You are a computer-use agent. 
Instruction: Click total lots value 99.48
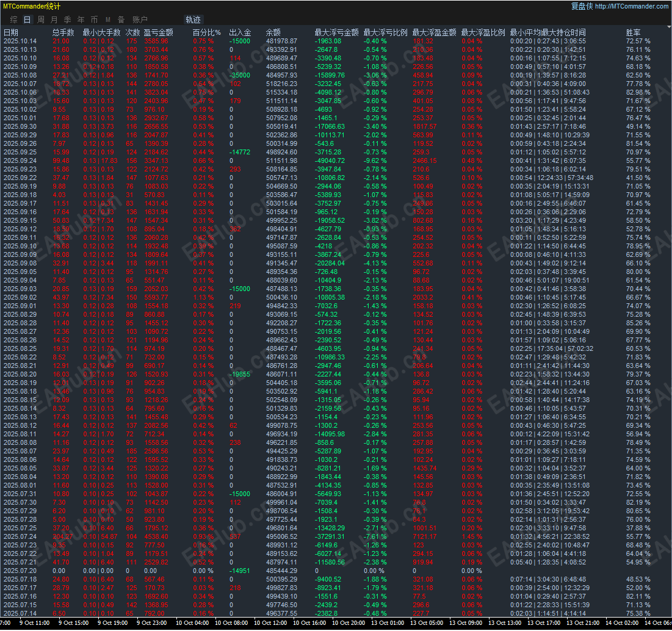coord(61,160)
